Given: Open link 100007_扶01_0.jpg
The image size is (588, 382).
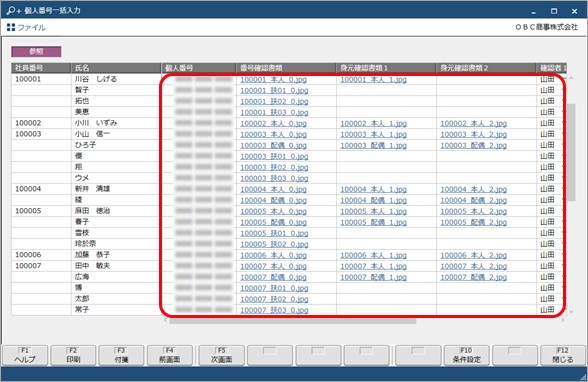Looking at the screenshot, I should [274, 288].
